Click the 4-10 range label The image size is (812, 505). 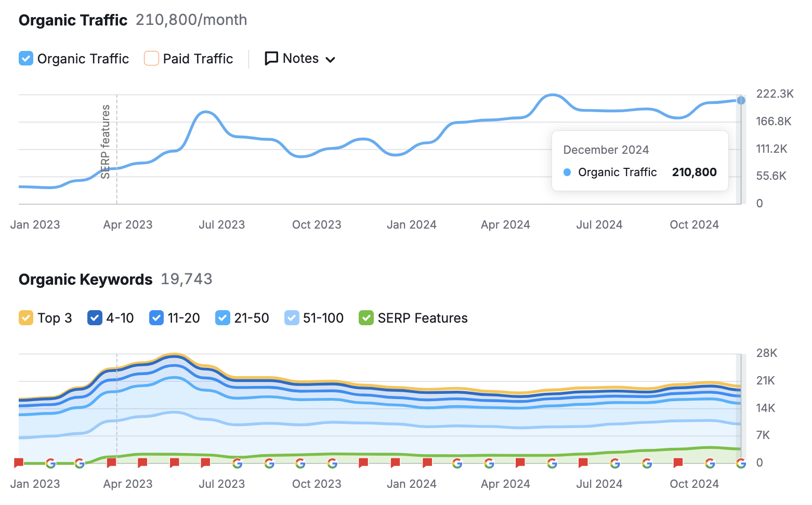pyautogui.click(x=120, y=317)
